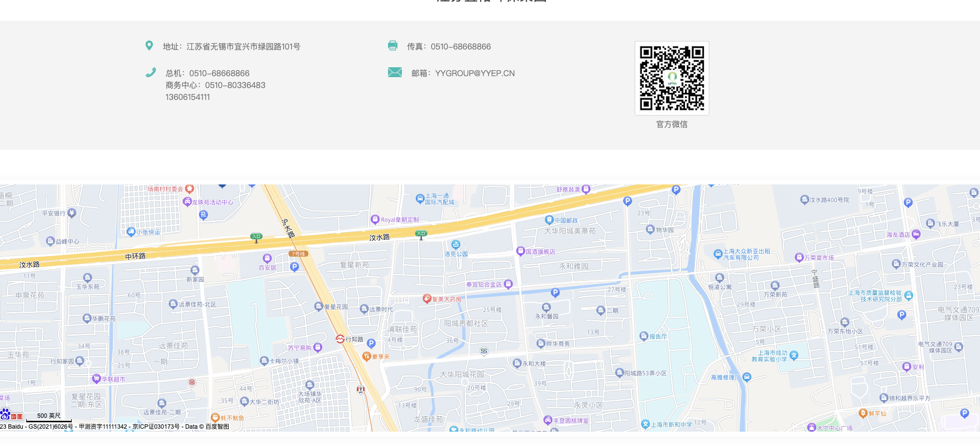Screen dimensions: 980x447
Task: Click the 海友酒店 hotel marker
Action: click(916, 234)
